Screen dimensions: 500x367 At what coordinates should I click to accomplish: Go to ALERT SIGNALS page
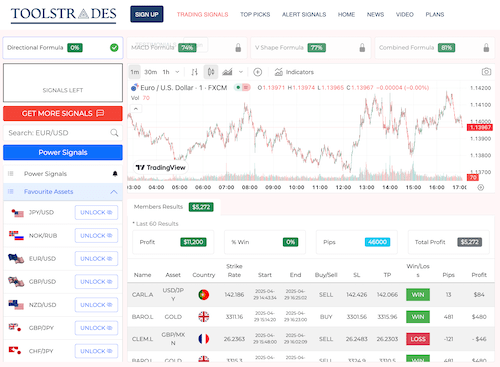(x=304, y=15)
